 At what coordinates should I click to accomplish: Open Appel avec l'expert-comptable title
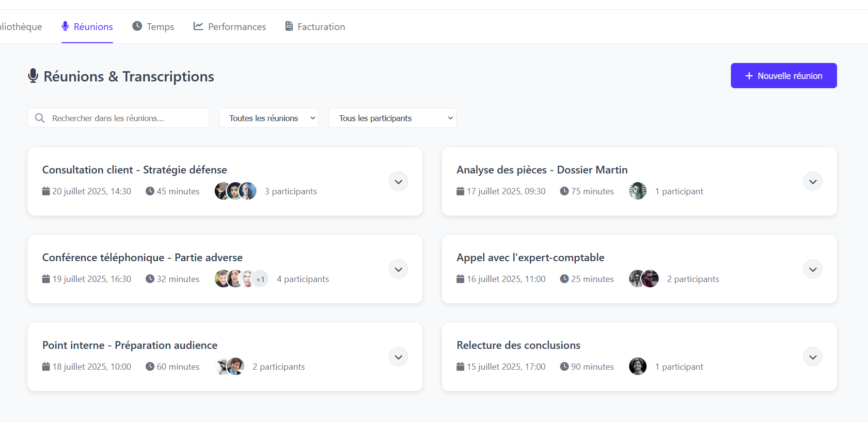coord(530,257)
